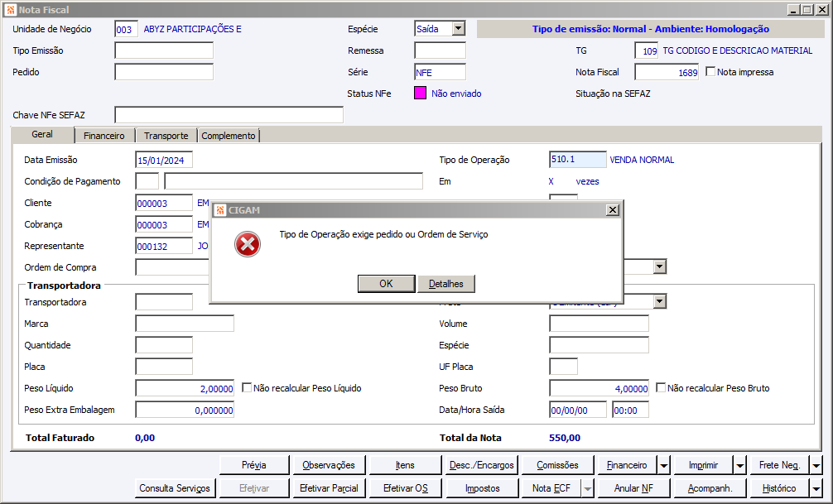Click OK in the CIGAM dialog
833x504 pixels.
pyautogui.click(x=386, y=284)
